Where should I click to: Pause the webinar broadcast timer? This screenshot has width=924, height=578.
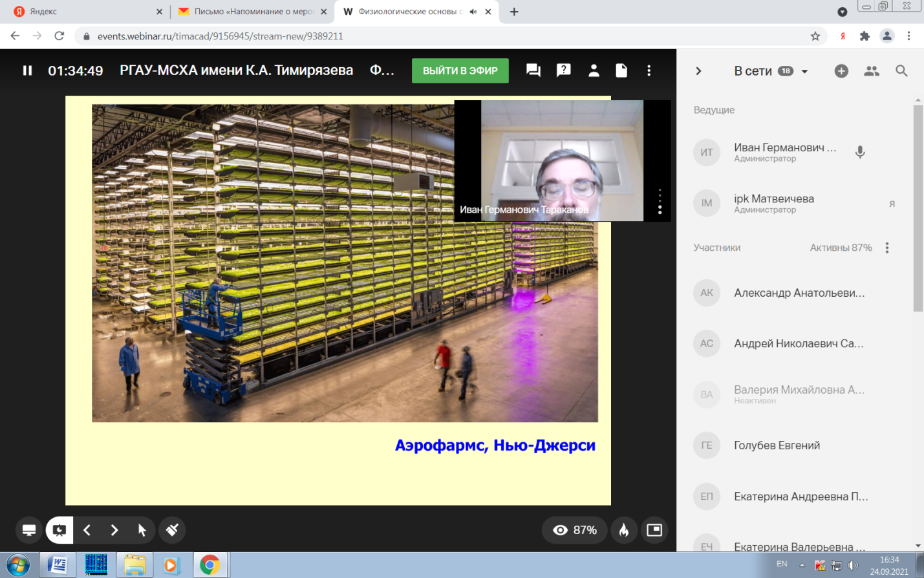(x=27, y=70)
